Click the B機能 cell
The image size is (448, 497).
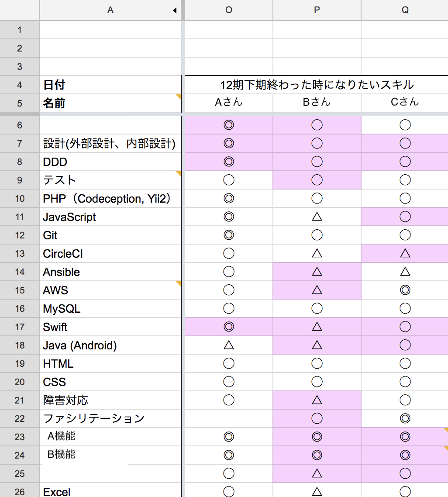coord(110,455)
